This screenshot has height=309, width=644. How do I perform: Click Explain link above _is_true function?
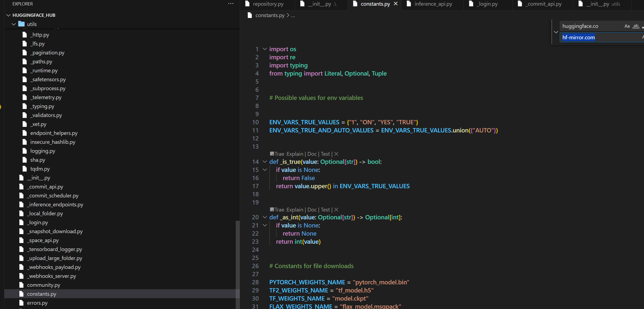coord(295,154)
